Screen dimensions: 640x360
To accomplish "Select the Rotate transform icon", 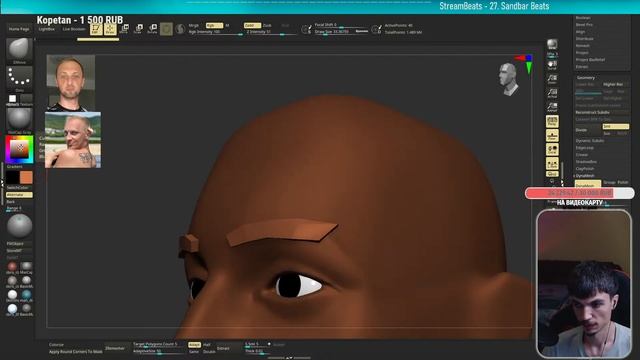I will 152,29.
